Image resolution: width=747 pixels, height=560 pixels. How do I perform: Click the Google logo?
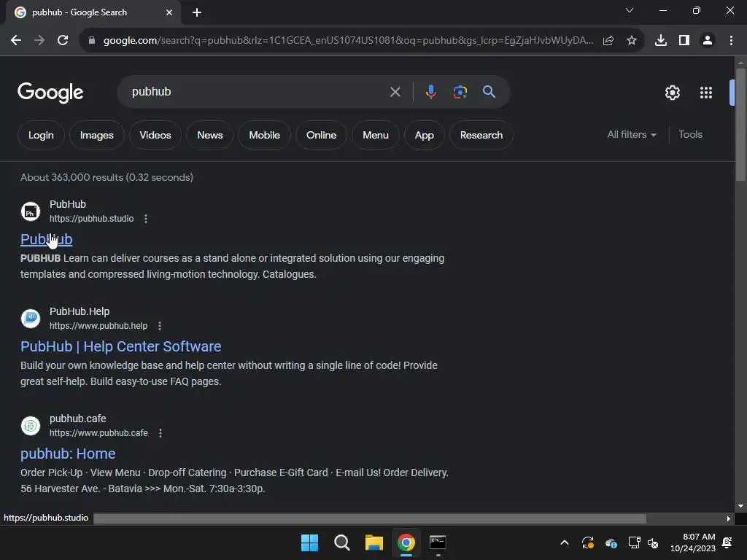pos(50,93)
